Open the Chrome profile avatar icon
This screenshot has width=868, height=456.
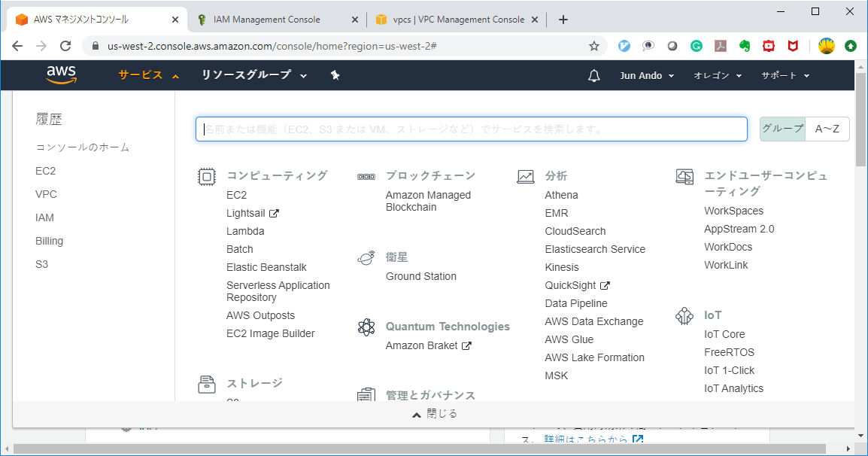tap(827, 46)
